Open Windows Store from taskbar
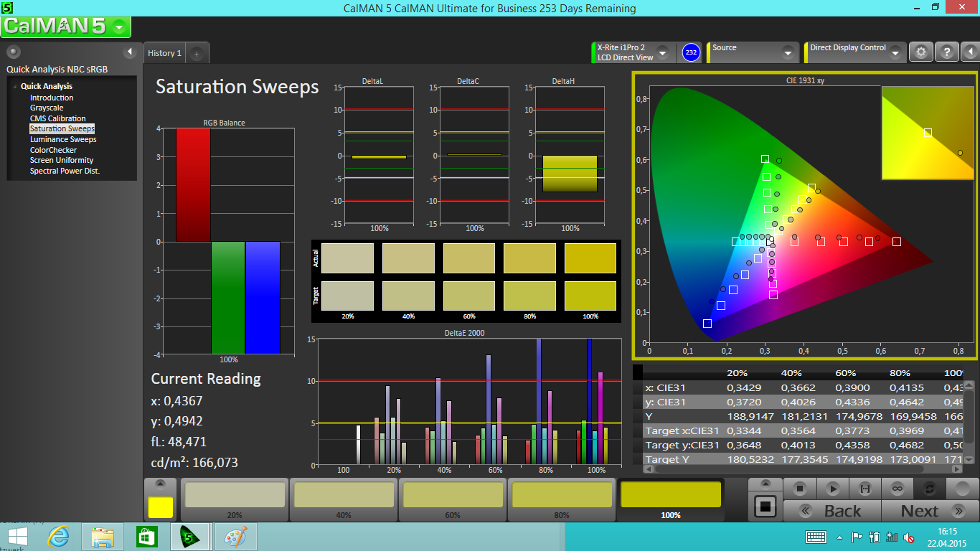The image size is (980, 551). point(146,537)
